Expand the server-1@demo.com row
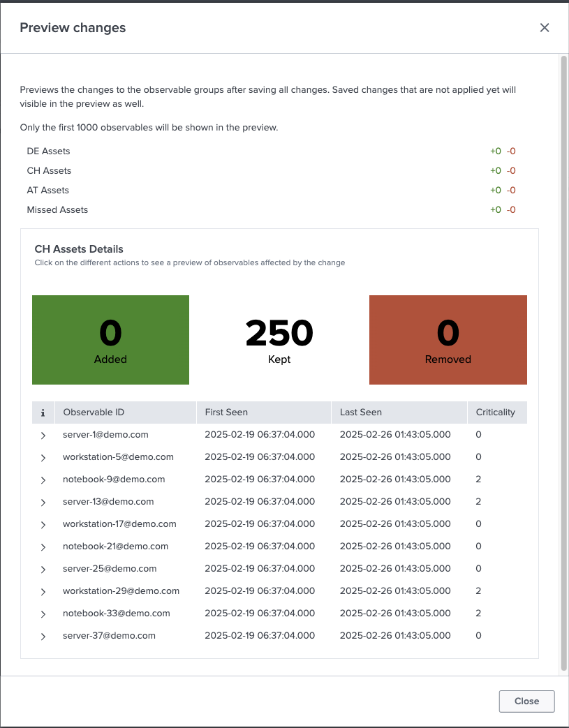Screen dimensions: 569x728 pyautogui.click(x=43, y=434)
